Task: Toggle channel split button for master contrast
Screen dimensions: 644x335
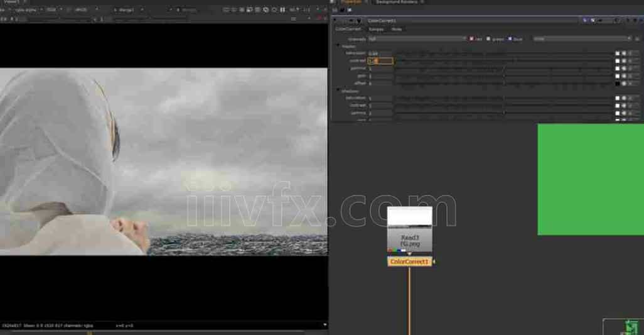Action: point(631,61)
